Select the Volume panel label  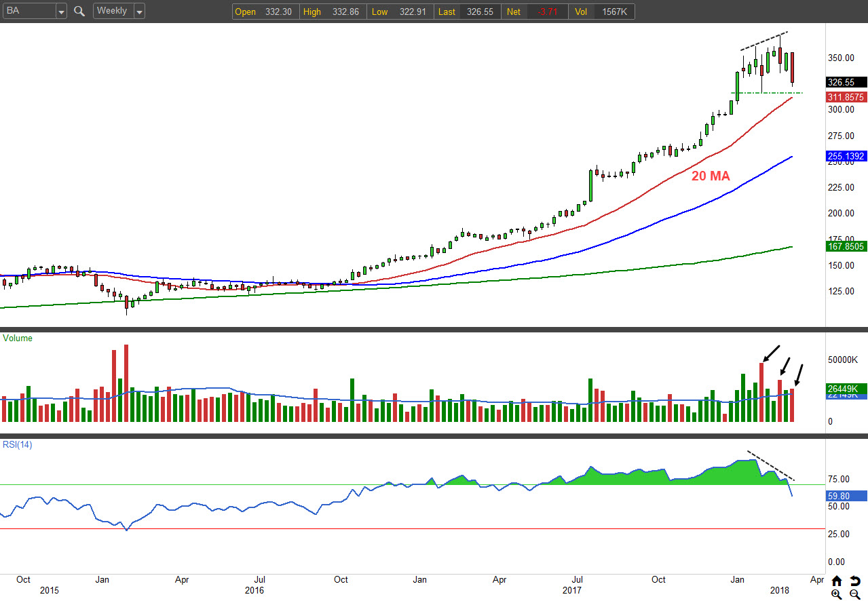(17, 338)
